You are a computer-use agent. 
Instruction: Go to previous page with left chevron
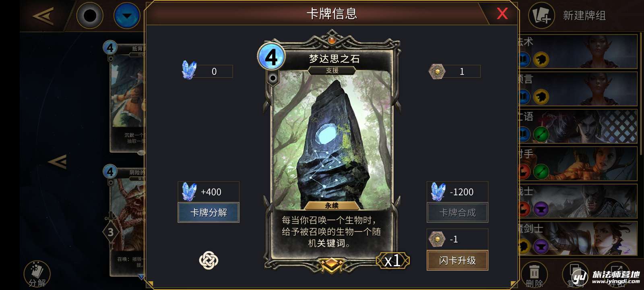[57, 162]
